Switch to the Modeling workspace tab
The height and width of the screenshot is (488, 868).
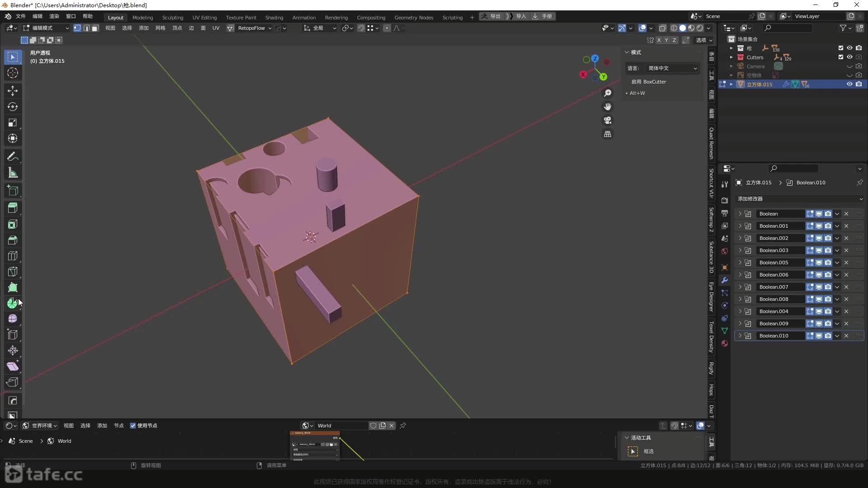[142, 18]
